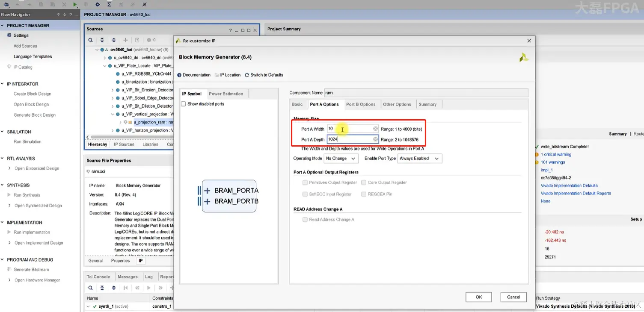Expand Open Synthesized Design item

tap(10, 206)
